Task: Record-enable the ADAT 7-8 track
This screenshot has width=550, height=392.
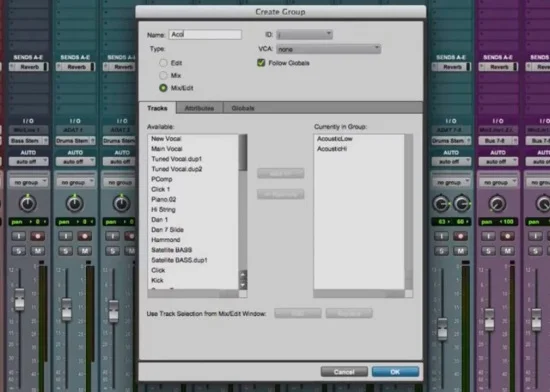Action: [461, 236]
